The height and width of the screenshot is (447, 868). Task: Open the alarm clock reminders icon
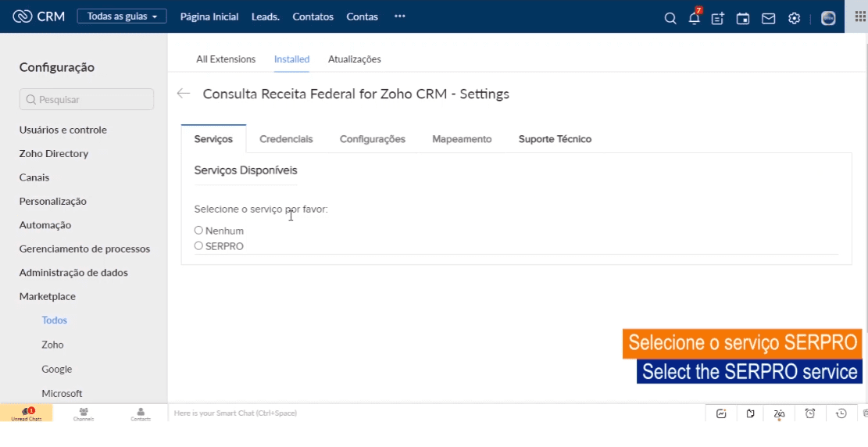coord(810,413)
